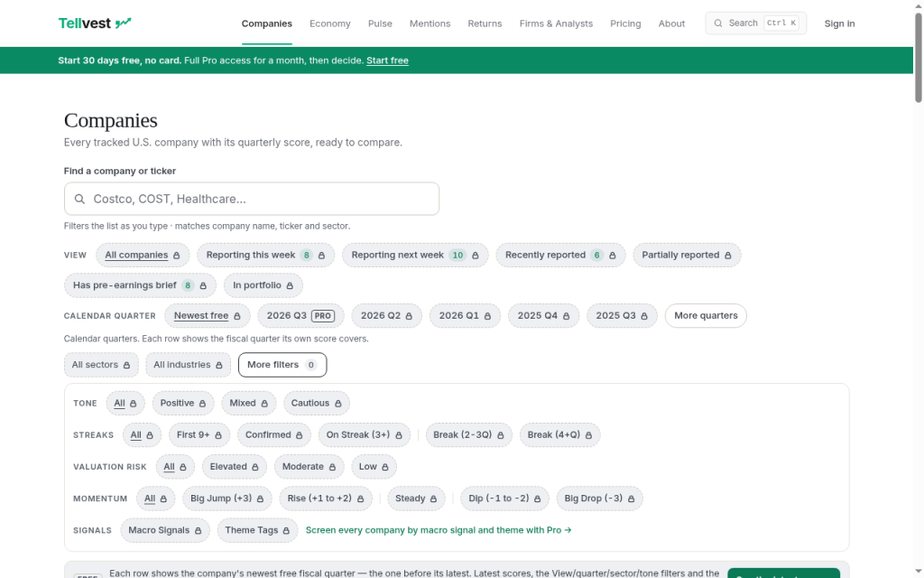Click the header Search box

coord(755,23)
